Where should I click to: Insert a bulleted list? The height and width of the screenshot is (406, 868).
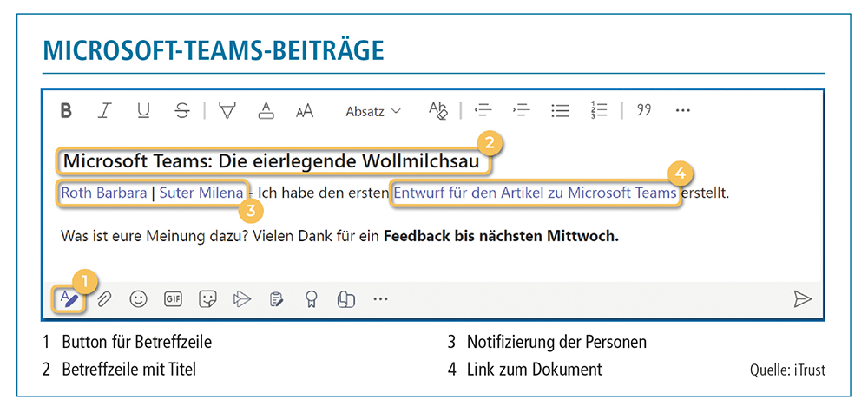click(561, 111)
